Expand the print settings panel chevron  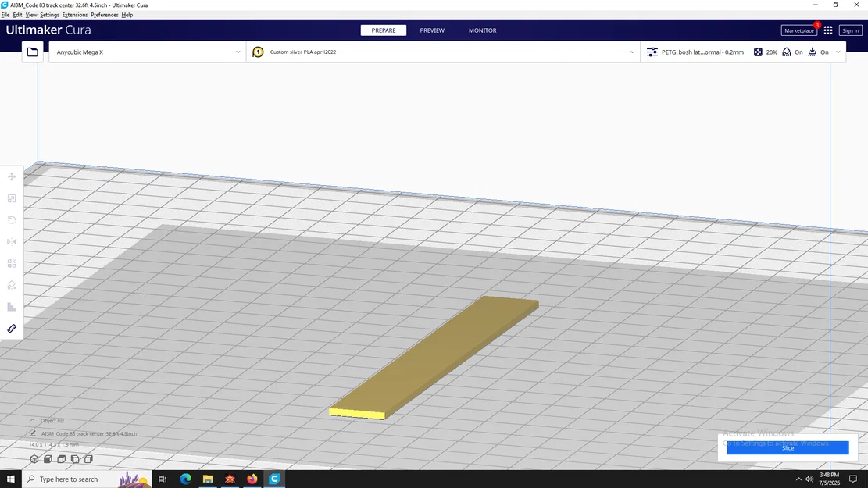(x=838, y=52)
